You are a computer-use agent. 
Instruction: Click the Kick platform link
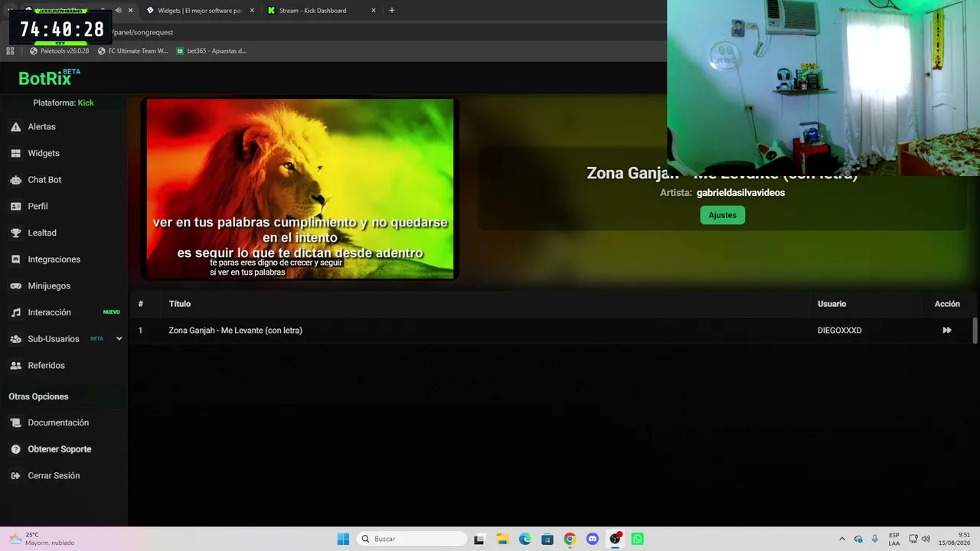click(86, 103)
